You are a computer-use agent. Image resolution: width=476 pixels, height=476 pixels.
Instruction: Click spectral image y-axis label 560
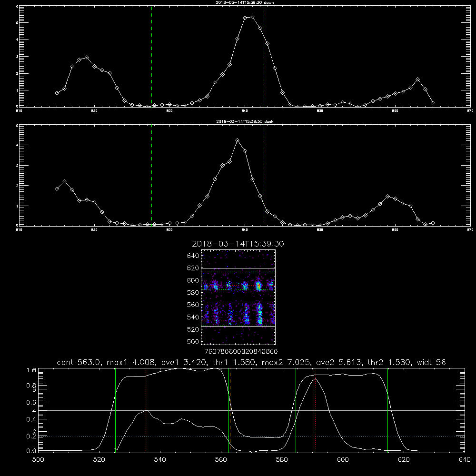193,305
